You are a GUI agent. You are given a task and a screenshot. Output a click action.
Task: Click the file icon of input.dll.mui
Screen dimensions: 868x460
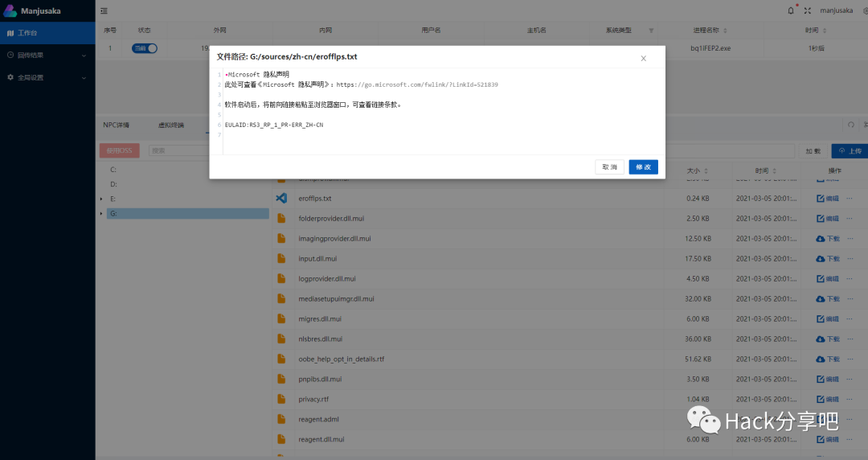[281, 258]
